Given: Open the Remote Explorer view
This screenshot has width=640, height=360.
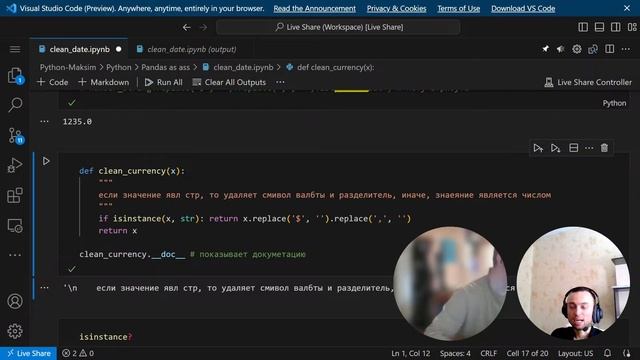Looking at the screenshot, I should point(15,226).
